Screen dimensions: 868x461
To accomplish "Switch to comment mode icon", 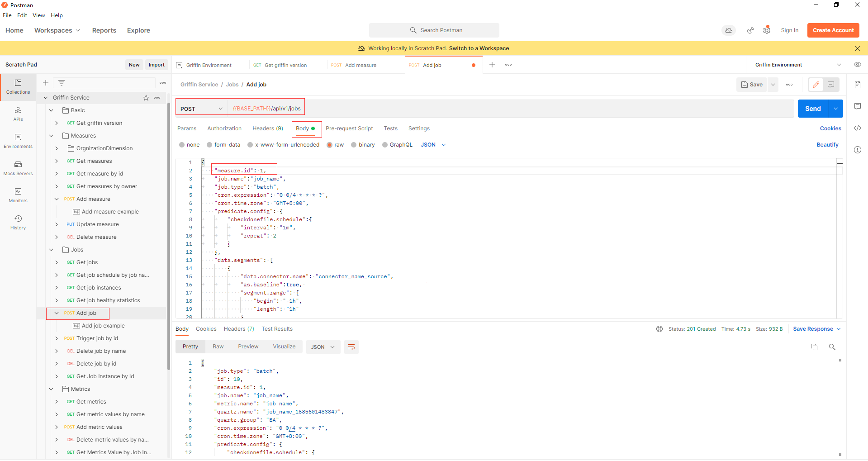I will (x=831, y=85).
